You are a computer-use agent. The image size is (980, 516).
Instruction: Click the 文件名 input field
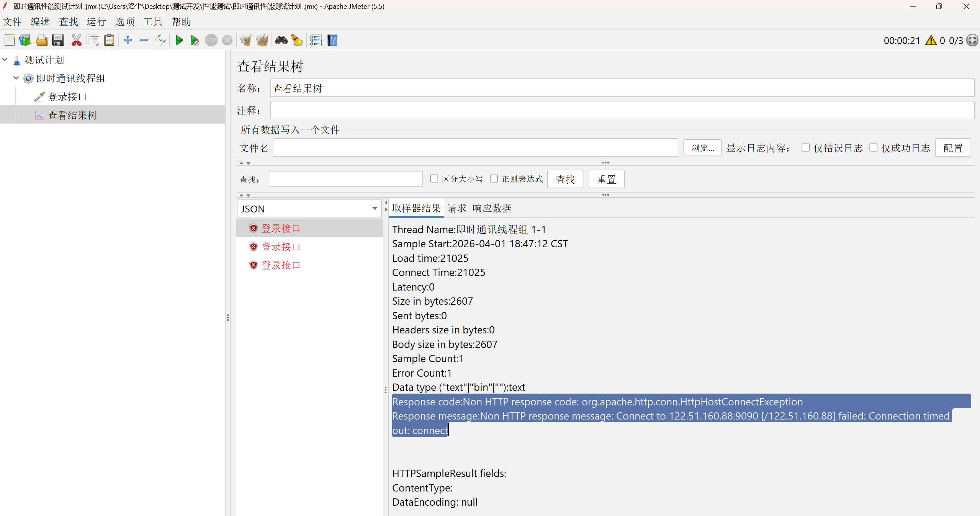point(475,148)
